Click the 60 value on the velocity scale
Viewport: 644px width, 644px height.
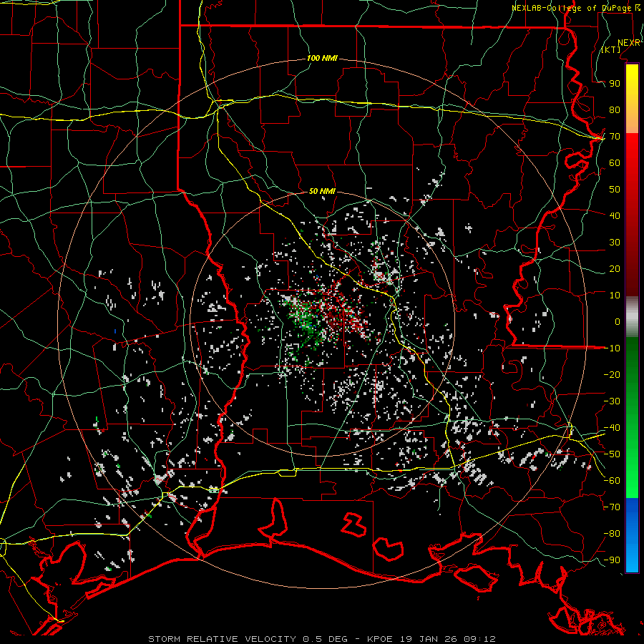click(615, 162)
